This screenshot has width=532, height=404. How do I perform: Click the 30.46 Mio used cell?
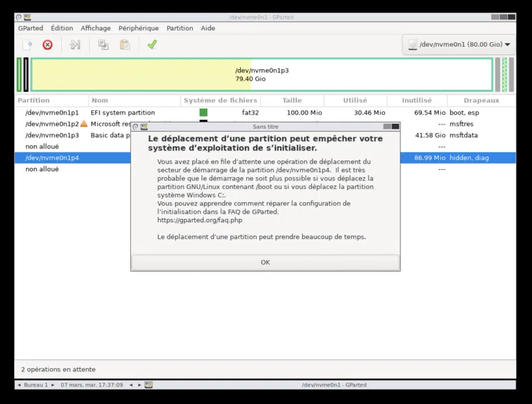(x=370, y=112)
